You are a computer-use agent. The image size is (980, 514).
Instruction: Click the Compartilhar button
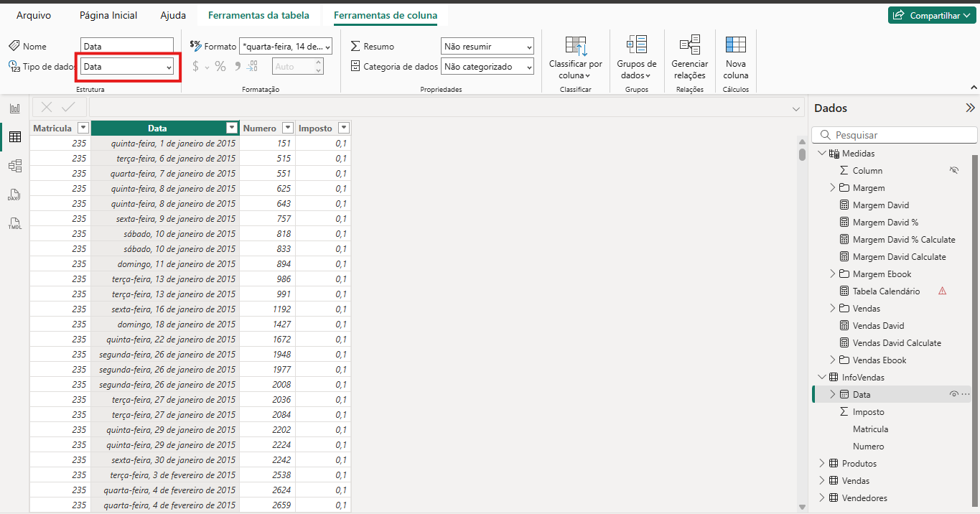[x=931, y=15]
